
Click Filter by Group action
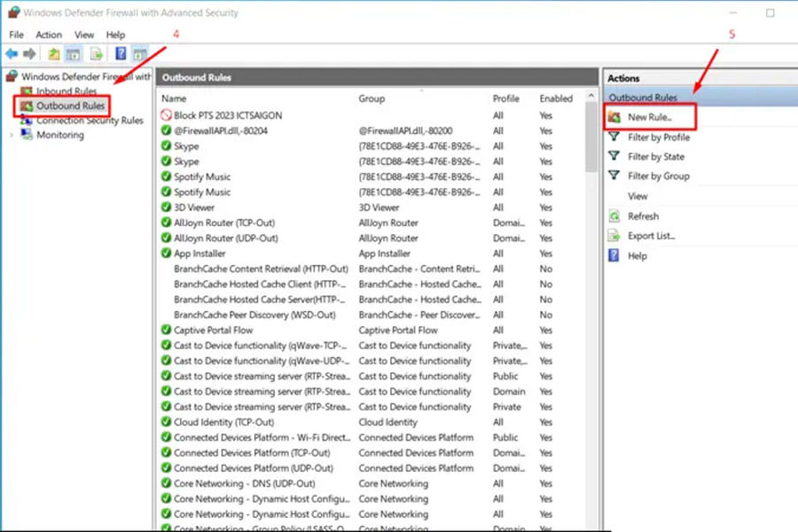pyautogui.click(x=659, y=176)
